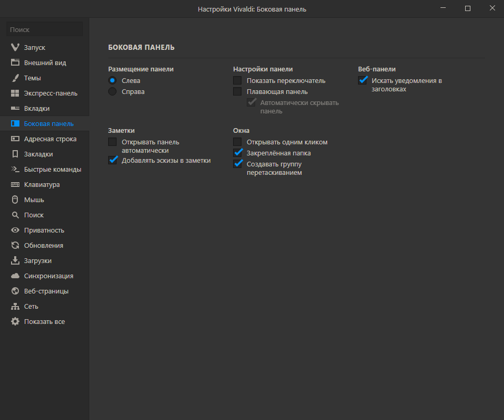Click the window icon beside Внешний вид
The image size is (504, 420).
tap(15, 62)
